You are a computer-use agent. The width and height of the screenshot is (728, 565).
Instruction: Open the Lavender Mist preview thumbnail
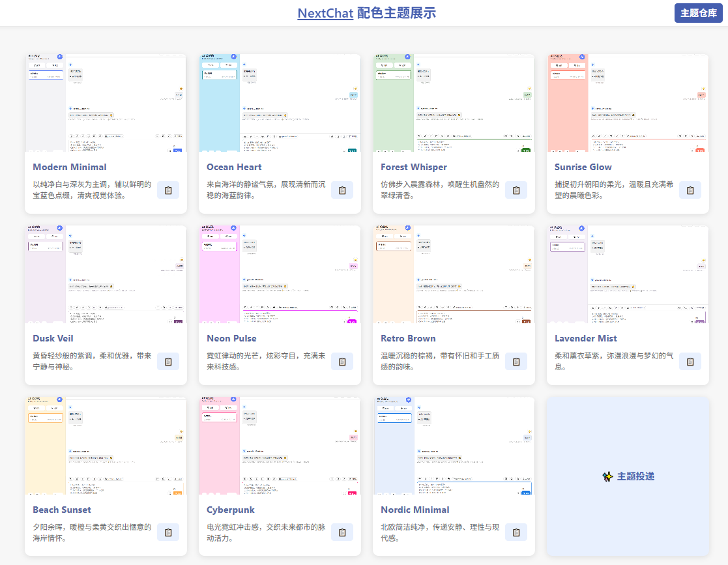pos(628,274)
